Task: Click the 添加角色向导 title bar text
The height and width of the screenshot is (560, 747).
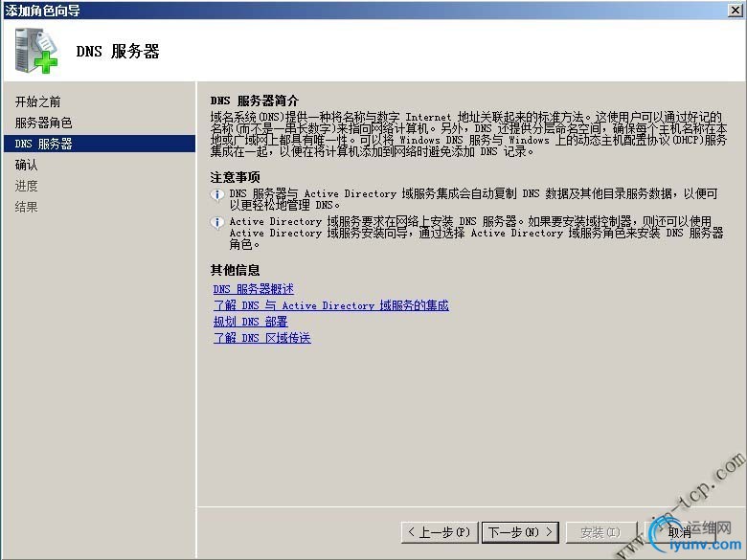Action: pyautogui.click(x=43, y=10)
